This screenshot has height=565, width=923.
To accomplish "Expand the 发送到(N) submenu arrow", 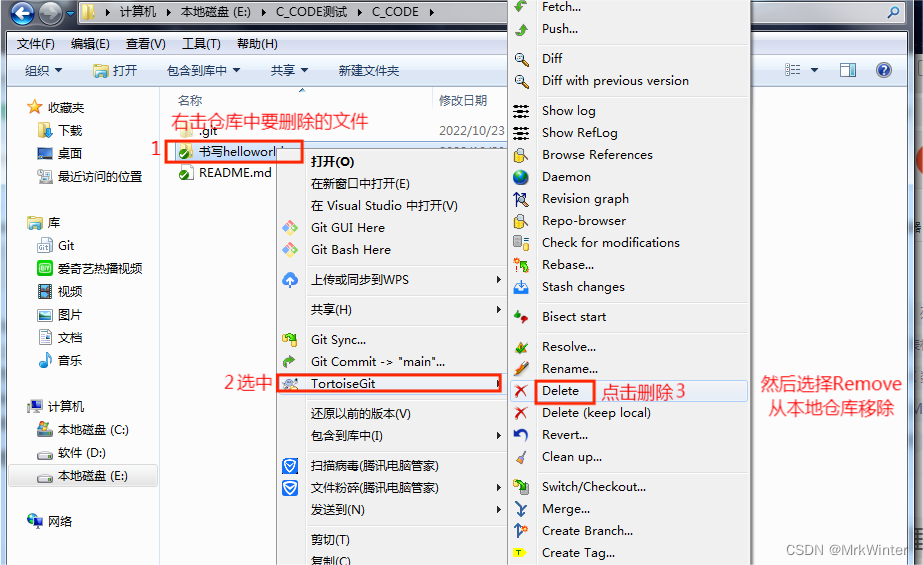I will pyautogui.click(x=499, y=510).
